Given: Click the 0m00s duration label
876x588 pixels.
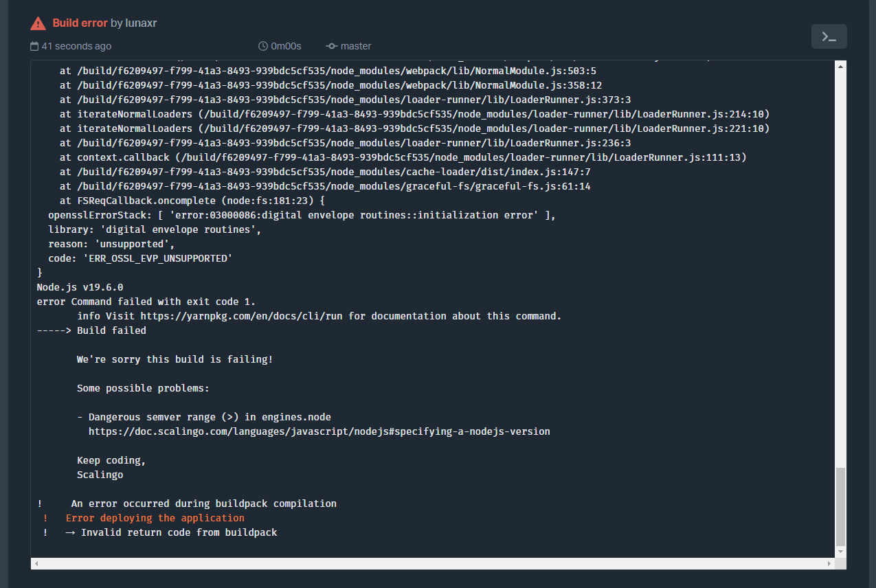Looking at the screenshot, I should point(288,46).
